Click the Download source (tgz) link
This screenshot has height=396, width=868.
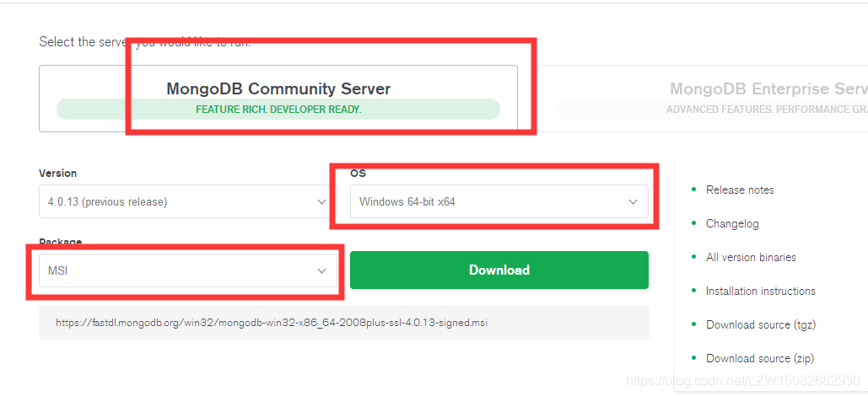point(761,324)
